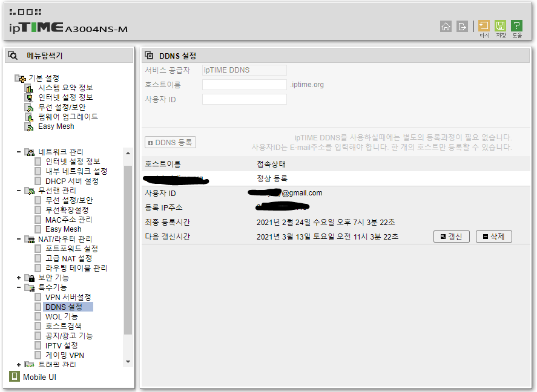
Task: Collapse the NAT/라우터 관리 tree node
Action: (x=19, y=239)
